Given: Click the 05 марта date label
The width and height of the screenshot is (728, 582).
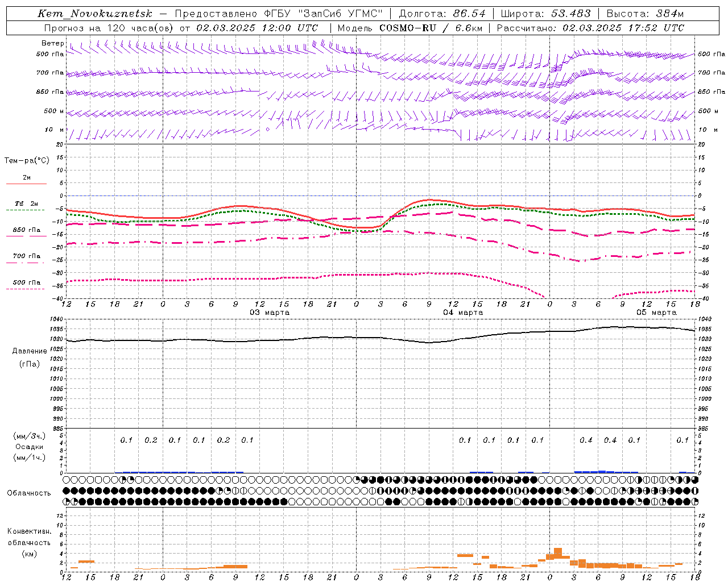Looking at the screenshot, I should pyautogui.click(x=656, y=313).
